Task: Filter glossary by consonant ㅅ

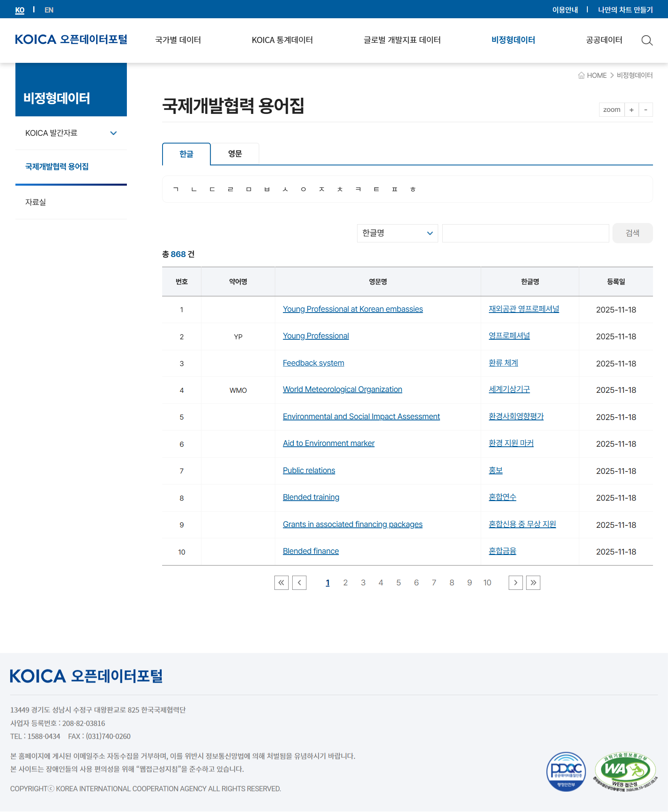Action: [285, 189]
